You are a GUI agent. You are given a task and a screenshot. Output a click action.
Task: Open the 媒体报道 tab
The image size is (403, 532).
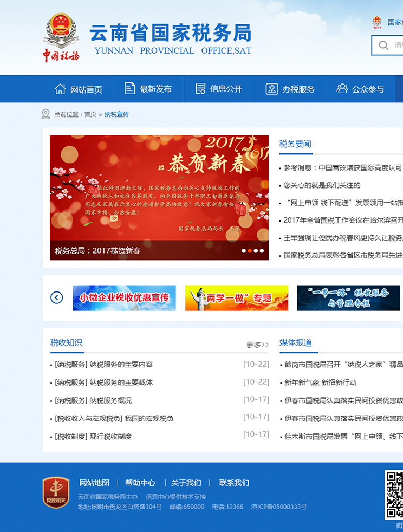coord(296,342)
